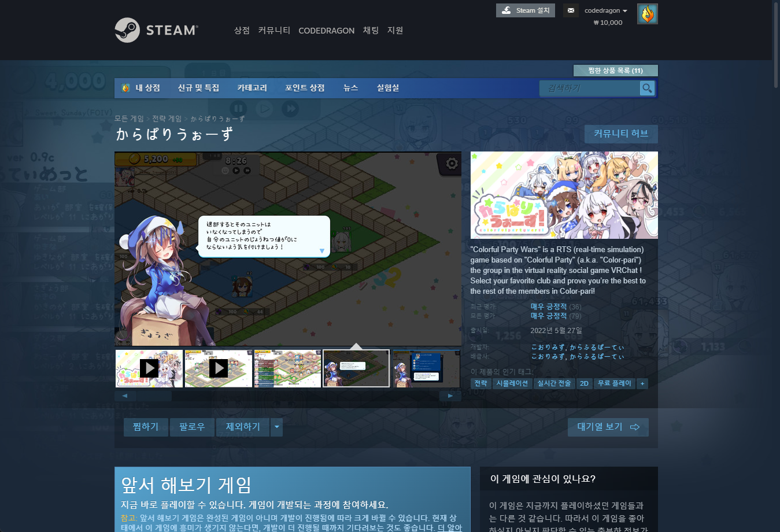Click the からぱりうぉーず breadcrumb link
This screenshot has height=532, width=780.
pyautogui.click(x=217, y=119)
